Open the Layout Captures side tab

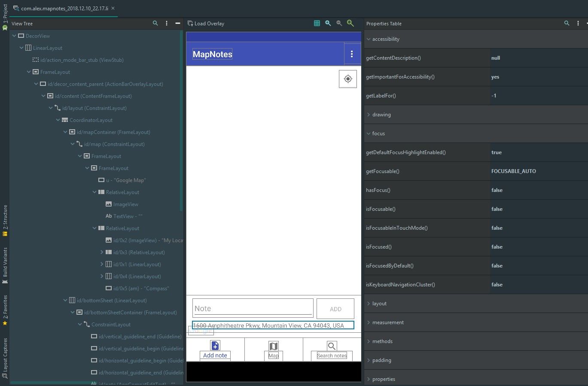point(5,358)
